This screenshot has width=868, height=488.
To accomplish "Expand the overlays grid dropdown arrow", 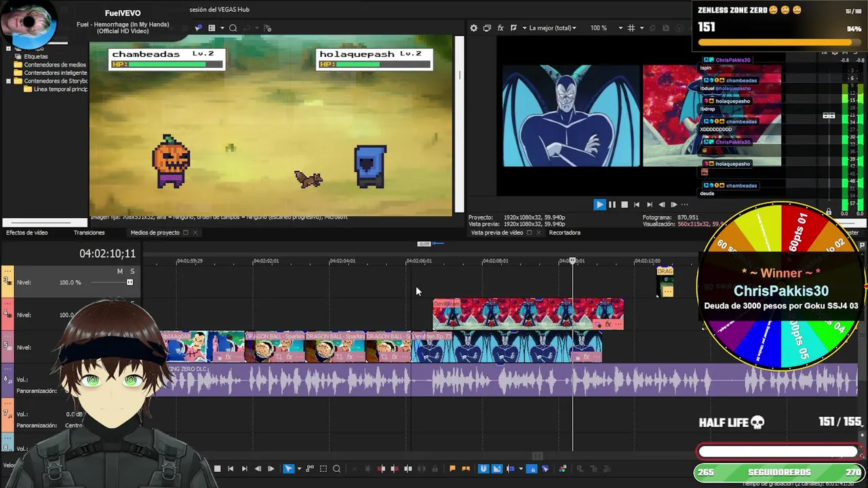I will (x=641, y=28).
